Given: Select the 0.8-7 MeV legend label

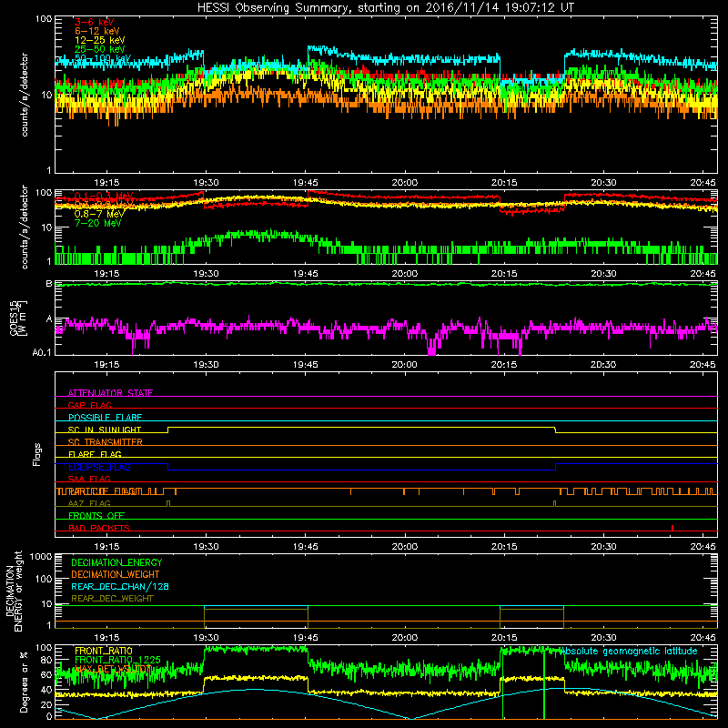Looking at the screenshot, I should 99,214.
